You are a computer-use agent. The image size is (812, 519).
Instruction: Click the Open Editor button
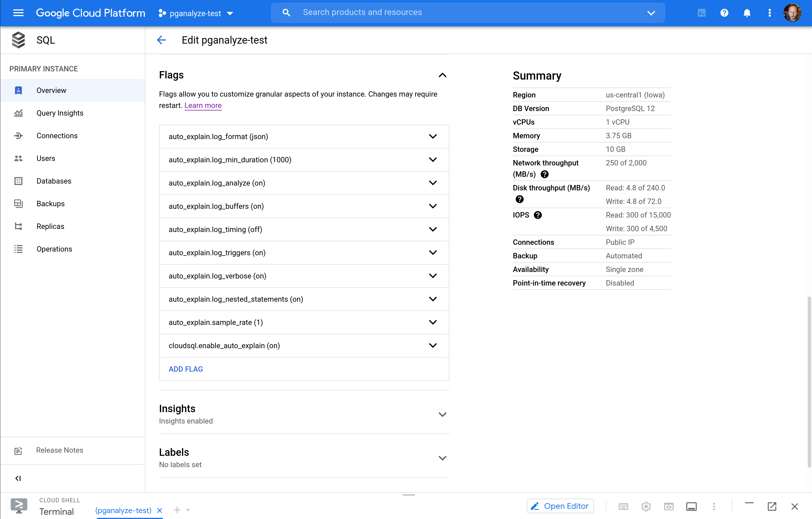[x=560, y=506]
